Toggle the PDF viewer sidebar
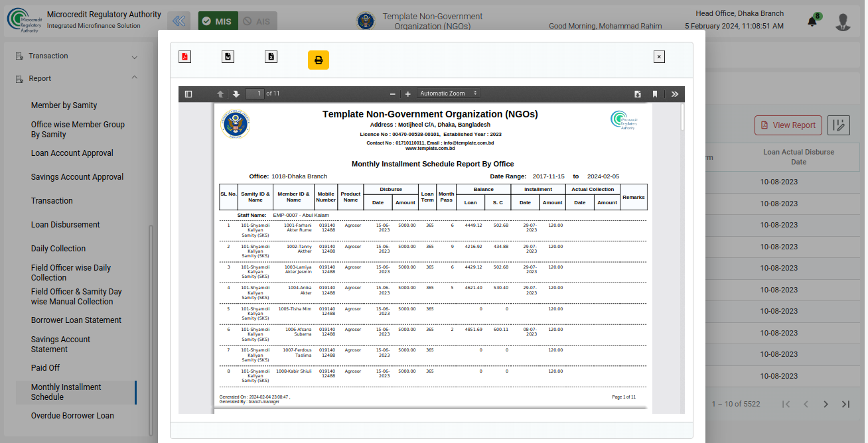This screenshot has height=443, width=868. [188, 94]
